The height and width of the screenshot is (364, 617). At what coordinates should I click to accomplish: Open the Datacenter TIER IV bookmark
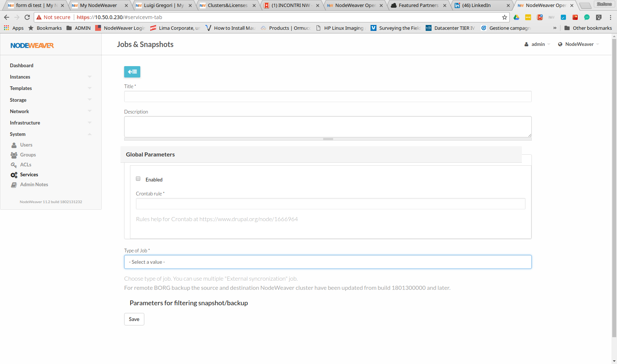pos(450,28)
